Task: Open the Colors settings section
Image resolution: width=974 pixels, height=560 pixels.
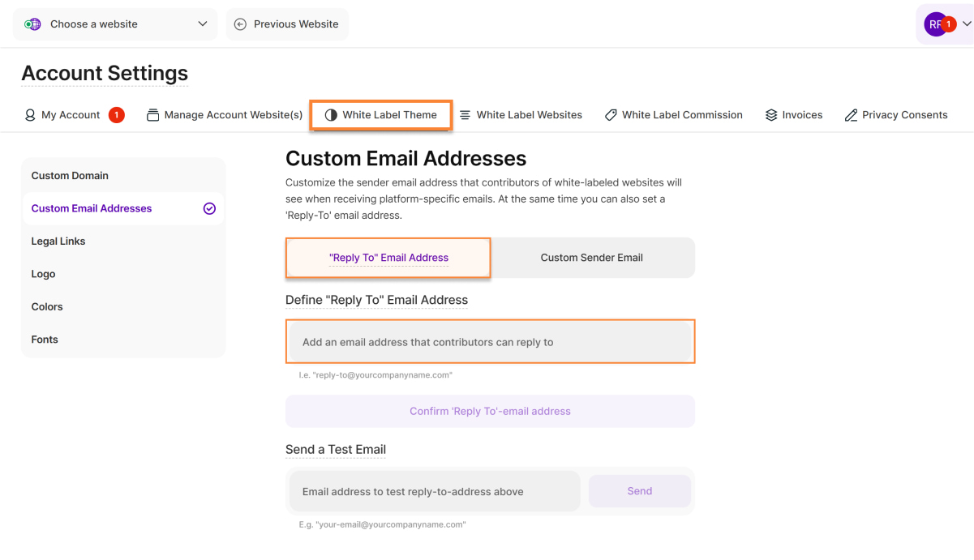Action: point(47,307)
